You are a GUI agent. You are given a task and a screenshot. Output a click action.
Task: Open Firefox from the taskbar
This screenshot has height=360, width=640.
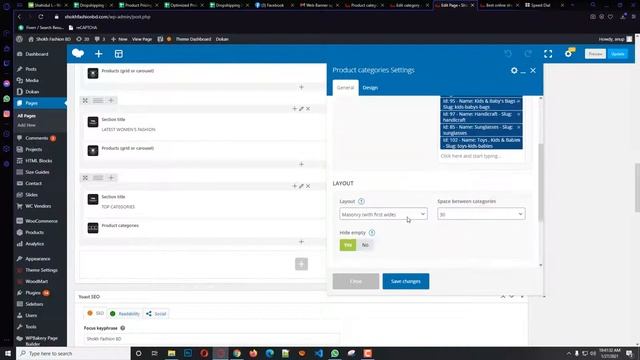pyautogui.click(x=253, y=353)
